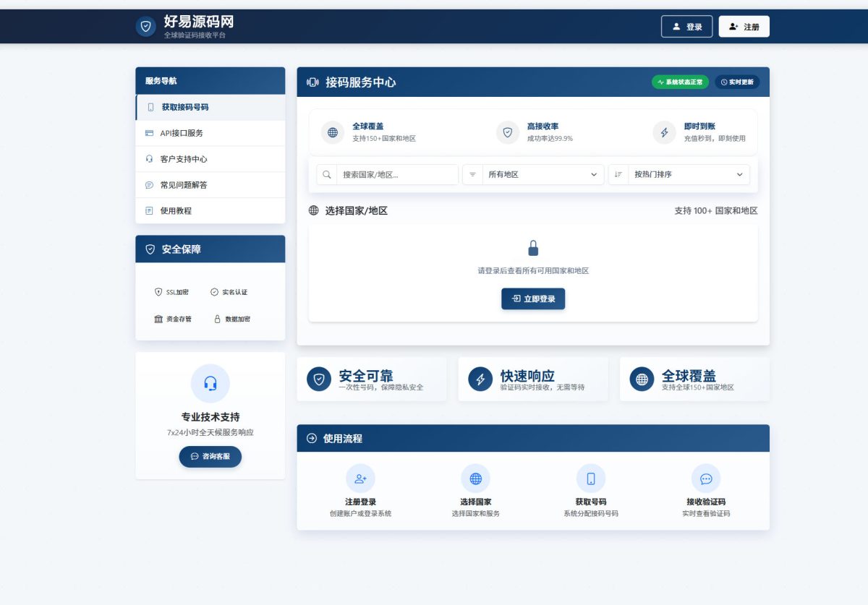Click the chat bubble icon beside 常见问题解答
Screen dimensions: 868x605
coord(149,185)
